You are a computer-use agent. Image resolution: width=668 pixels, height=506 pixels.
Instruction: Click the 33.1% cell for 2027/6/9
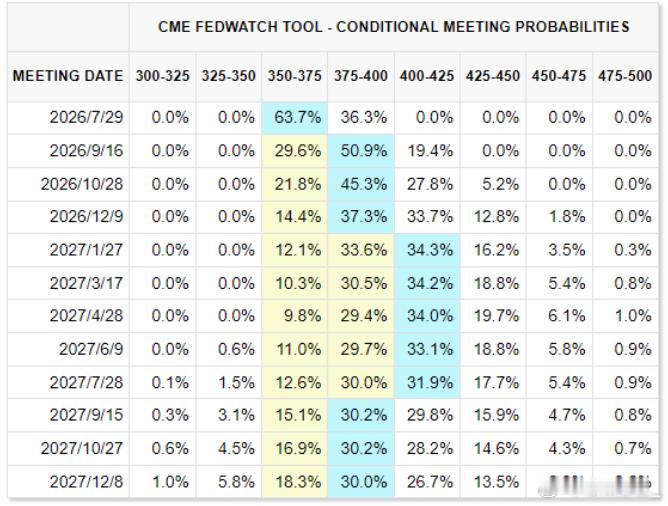427,349
